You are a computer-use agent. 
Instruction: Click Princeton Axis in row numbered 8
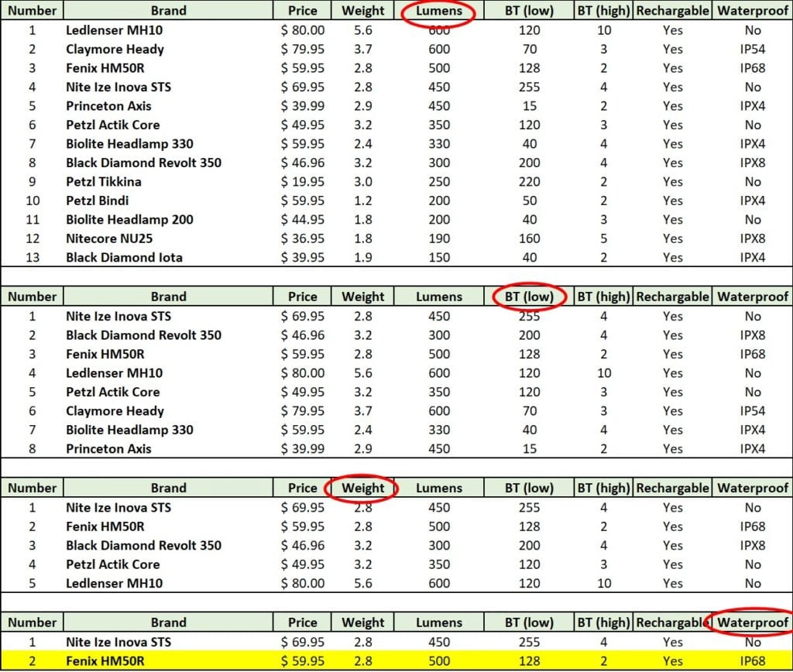point(108,449)
